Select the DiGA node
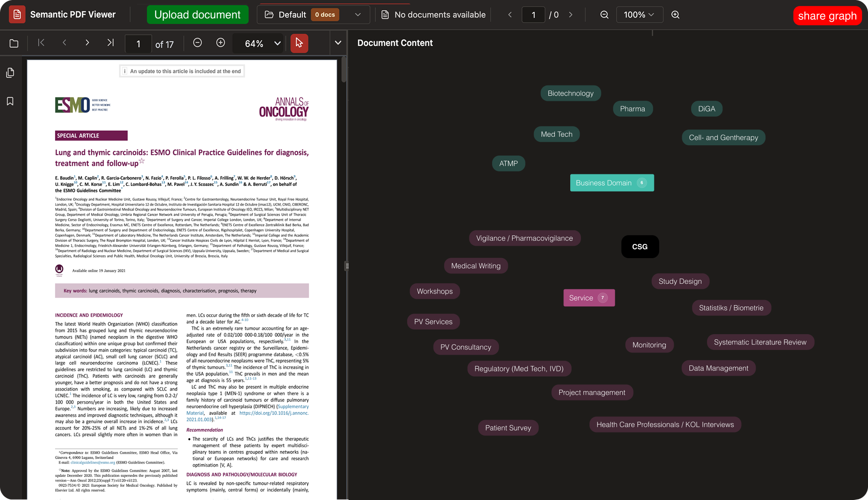This screenshot has height=500, width=868. [707, 109]
